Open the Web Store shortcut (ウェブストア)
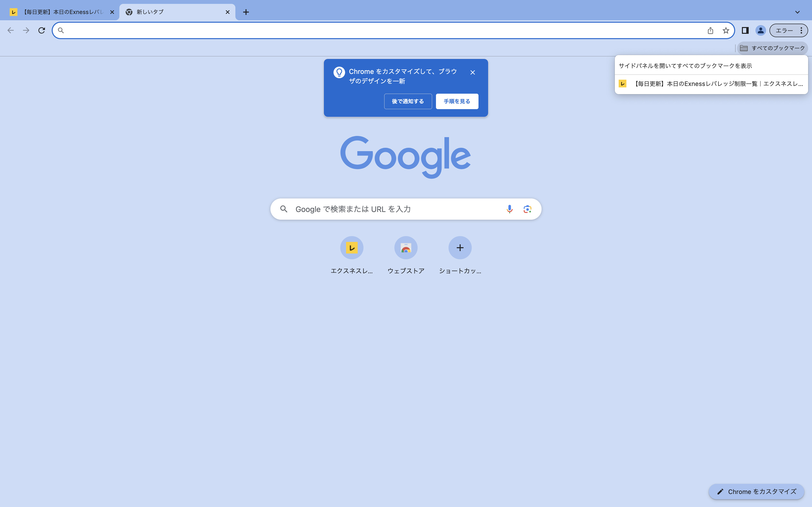 tap(406, 248)
